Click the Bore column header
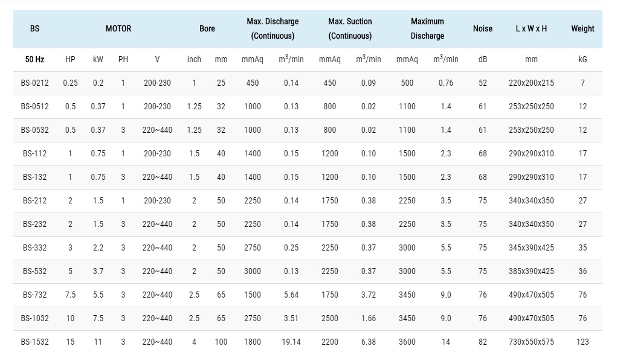The height and width of the screenshot is (364, 623). pos(207,28)
